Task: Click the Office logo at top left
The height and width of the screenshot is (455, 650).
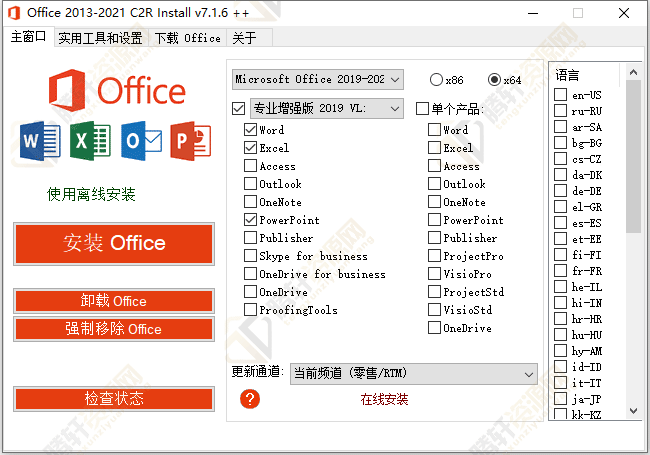Action: pos(114,89)
